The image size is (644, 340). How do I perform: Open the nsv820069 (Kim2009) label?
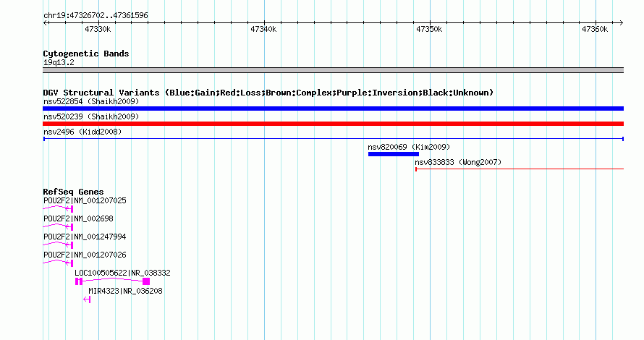[x=409, y=147]
